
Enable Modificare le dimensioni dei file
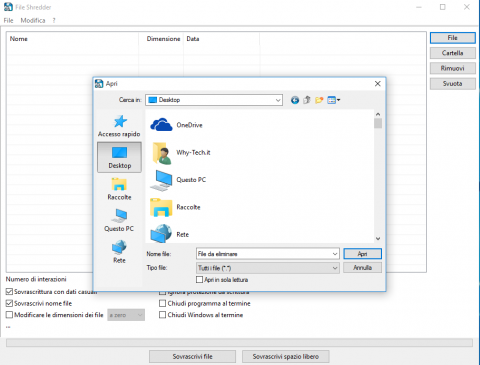coord(9,315)
